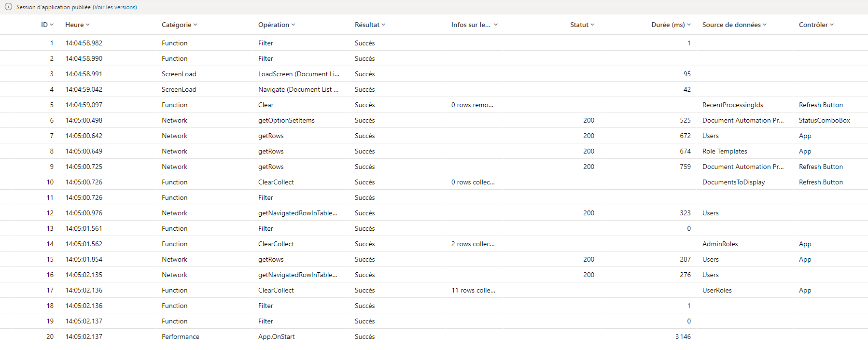Click the duration value 95
This screenshot has width=868, height=350.
point(687,74)
